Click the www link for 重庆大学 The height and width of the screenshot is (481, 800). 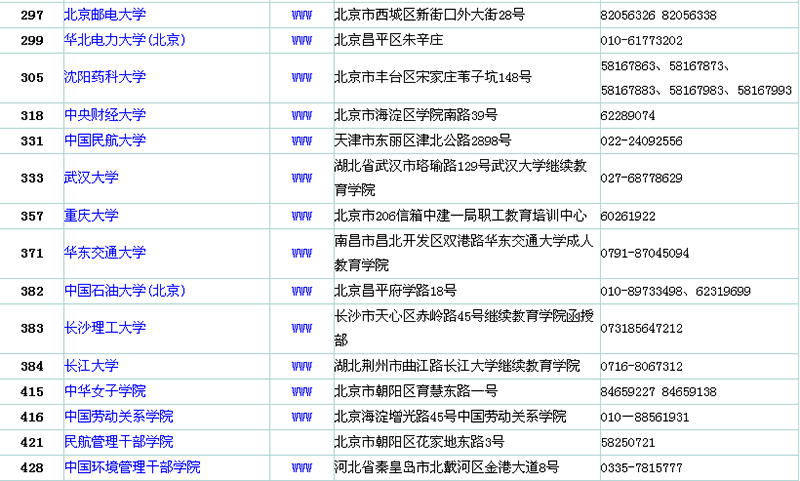click(302, 216)
